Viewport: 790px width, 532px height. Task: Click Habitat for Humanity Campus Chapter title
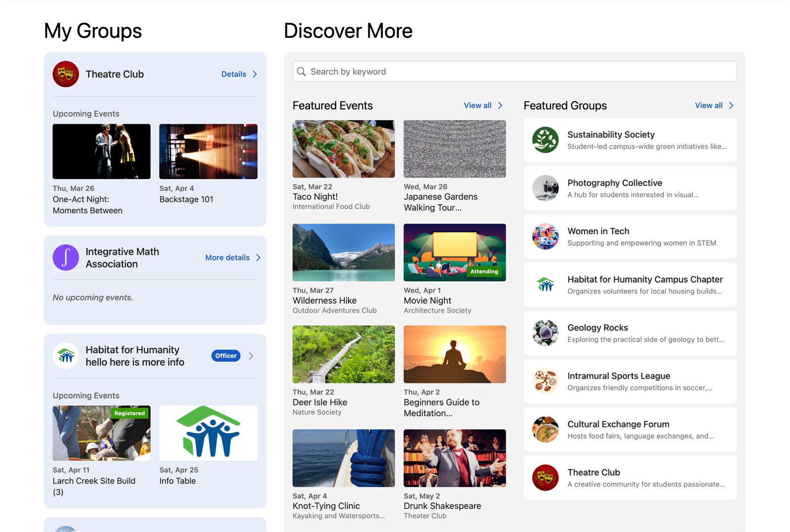tap(645, 279)
